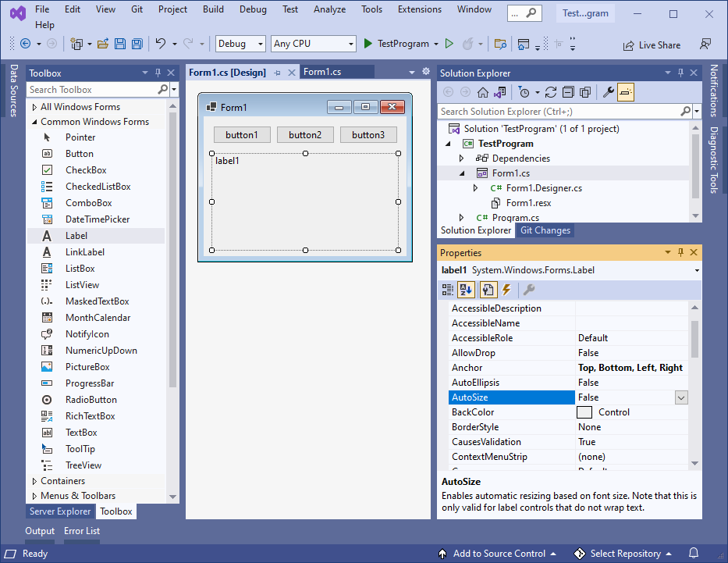Click the BackColor Control color swatch
The width and height of the screenshot is (728, 563).
point(584,412)
